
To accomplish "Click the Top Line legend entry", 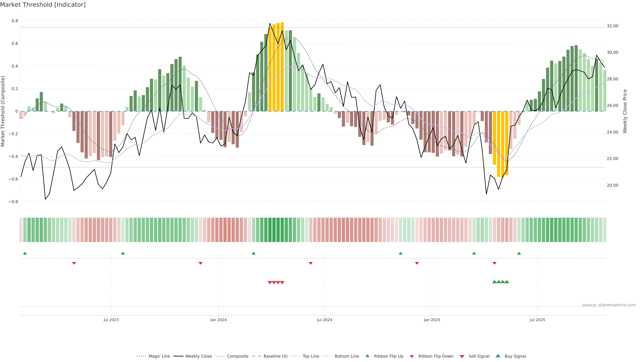I will click(311, 356).
